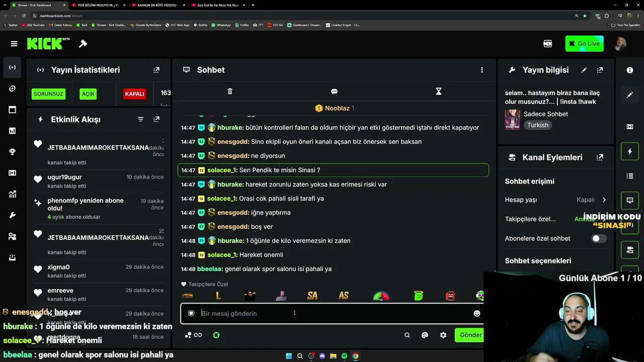This screenshot has height=362, width=644.
Task: Focus the Bir mesaj gönderin input field
Action: click(332, 313)
